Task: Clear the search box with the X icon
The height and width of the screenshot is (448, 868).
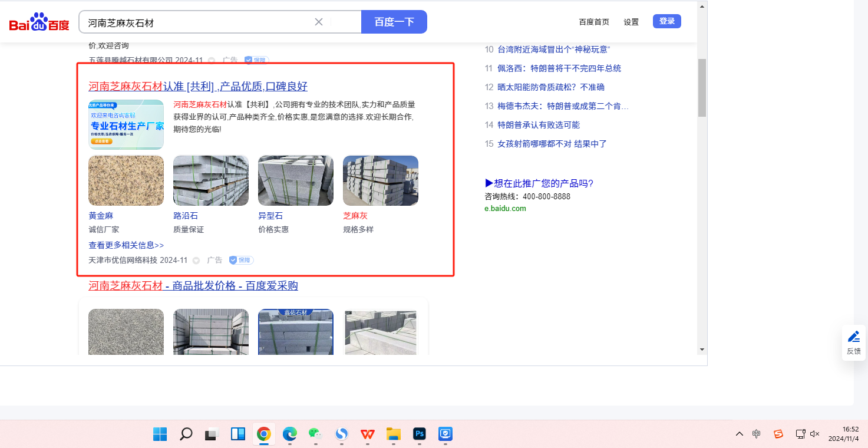Action: 319,22
